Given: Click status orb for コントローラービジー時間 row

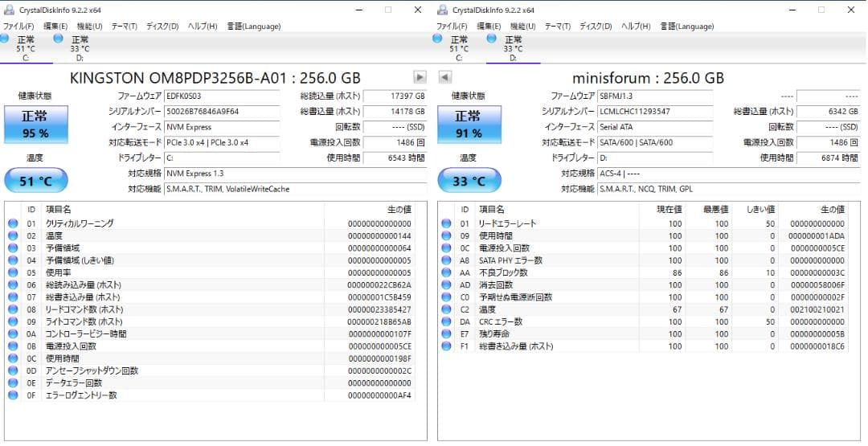Looking at the screenshot, I should pos(13,333).
